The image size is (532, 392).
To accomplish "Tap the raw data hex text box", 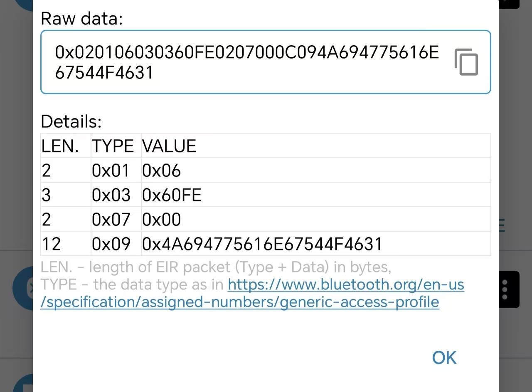I will pyautogui.click(x=247, y=62).
